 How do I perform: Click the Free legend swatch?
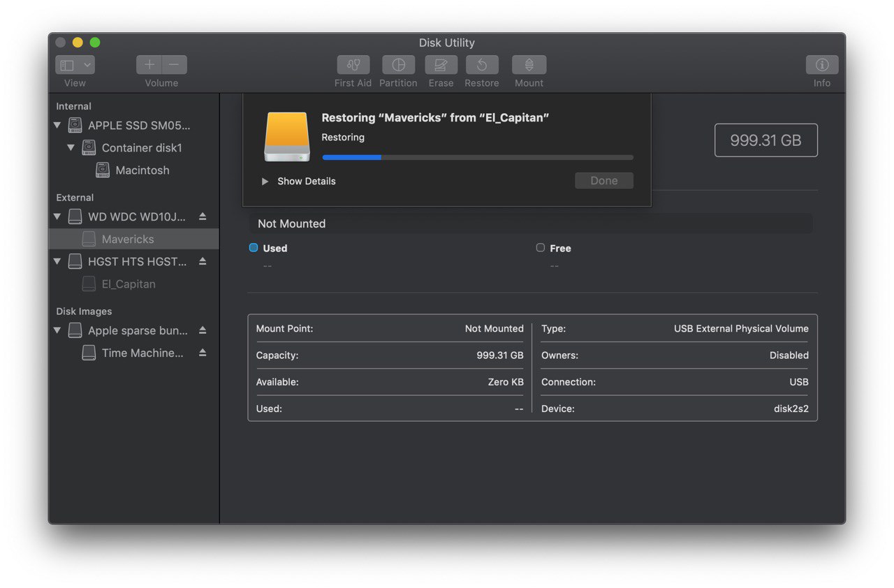[x=540, y=247]
